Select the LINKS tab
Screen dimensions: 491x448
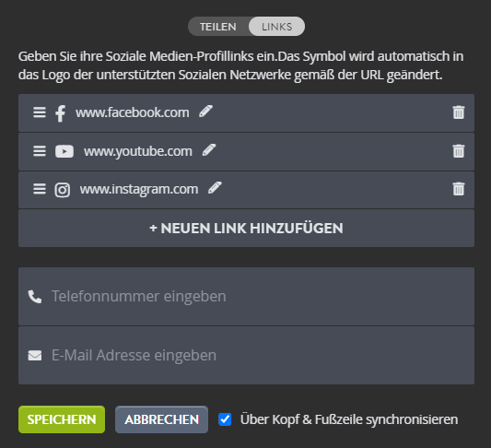point(276,27)
